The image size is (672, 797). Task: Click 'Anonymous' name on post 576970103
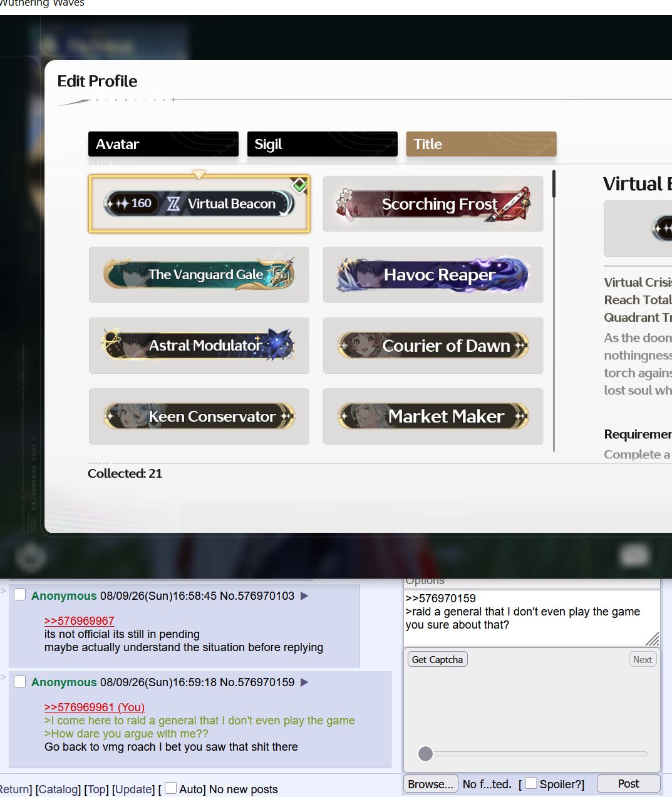click(x=64, y=596)
